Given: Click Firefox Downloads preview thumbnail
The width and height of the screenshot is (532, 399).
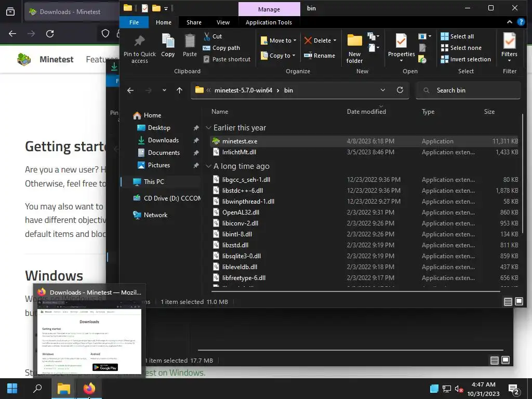Looking at the screenshot, I should click(x=89, y=337).
